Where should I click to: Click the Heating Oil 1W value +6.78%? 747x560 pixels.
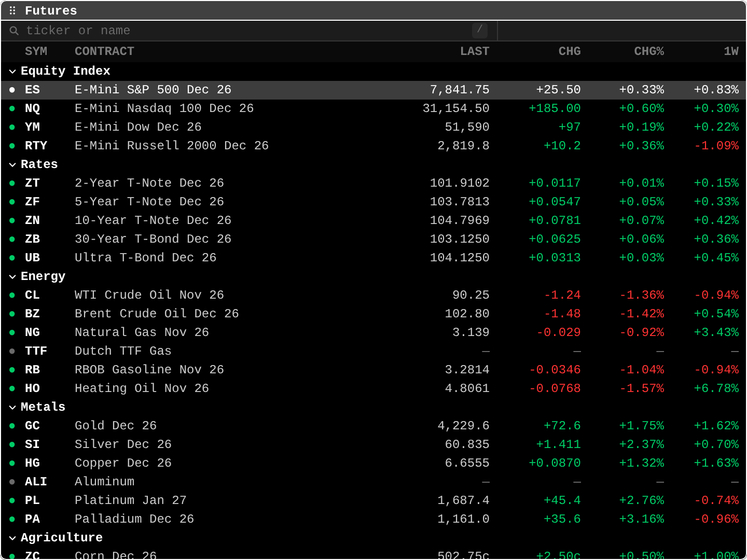tap(716, 388)
